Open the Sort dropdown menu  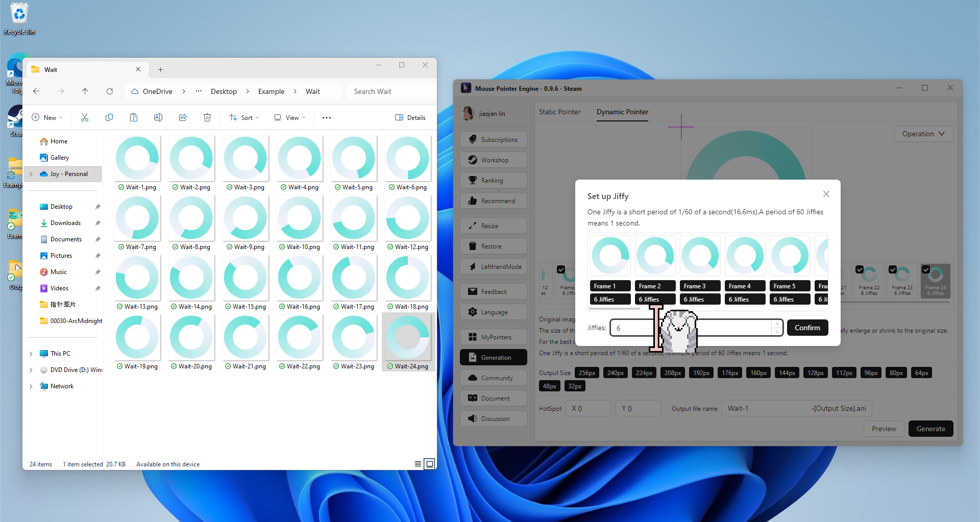click(244, 118)
